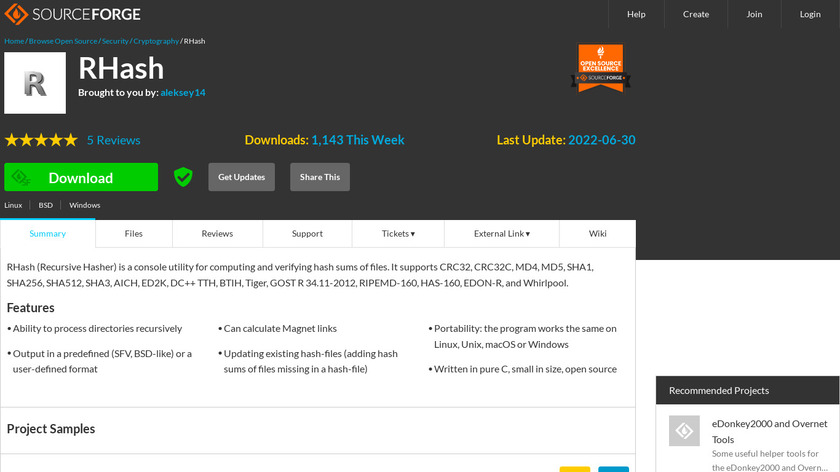840x472 pixels.
Task: Open Cryptography breadcrumb link
Action: (156, 41)
